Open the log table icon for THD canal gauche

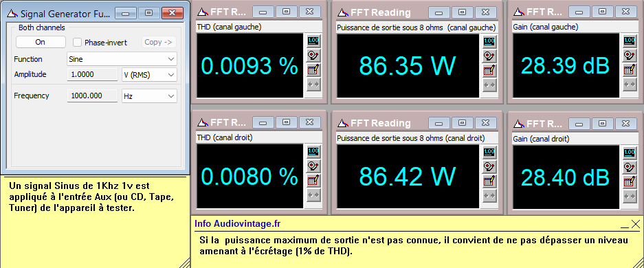[313, 70]
